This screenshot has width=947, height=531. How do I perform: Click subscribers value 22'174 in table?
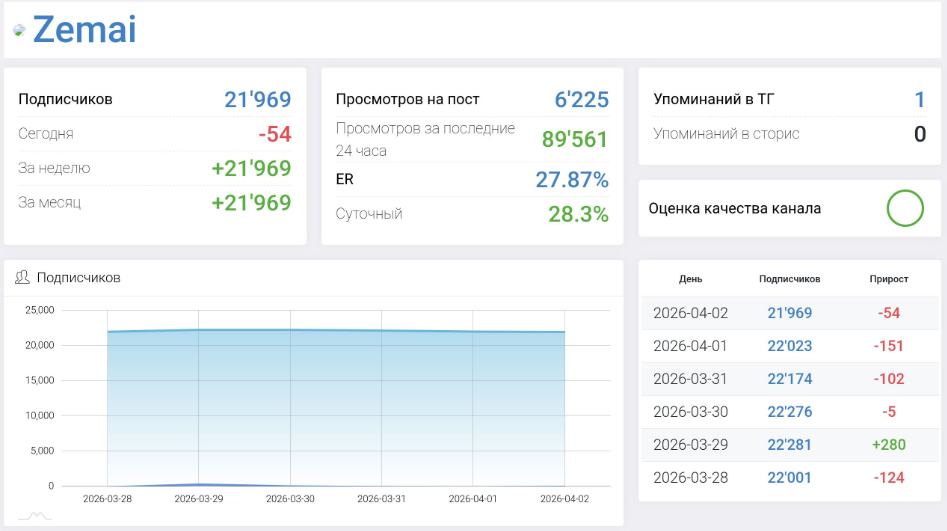pos(789,379)
